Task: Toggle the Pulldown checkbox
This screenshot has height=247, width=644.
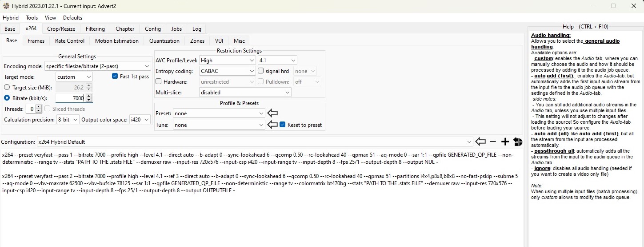Action: [261, 81]
